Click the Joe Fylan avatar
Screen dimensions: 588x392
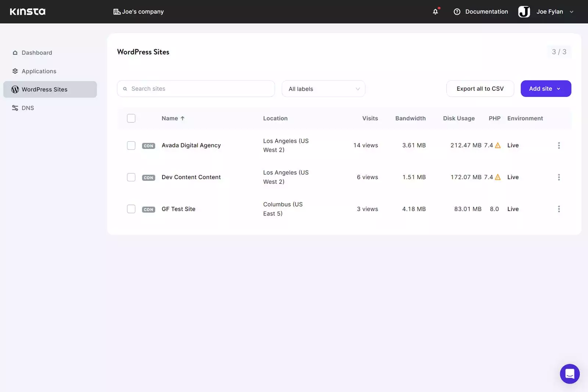[x=524, y=12]
